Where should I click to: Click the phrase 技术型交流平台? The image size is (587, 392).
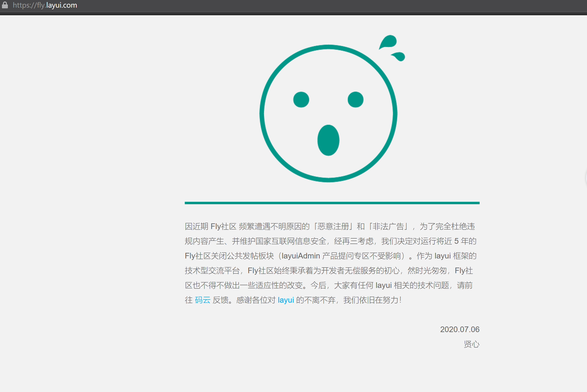click(x=212, y=271)
